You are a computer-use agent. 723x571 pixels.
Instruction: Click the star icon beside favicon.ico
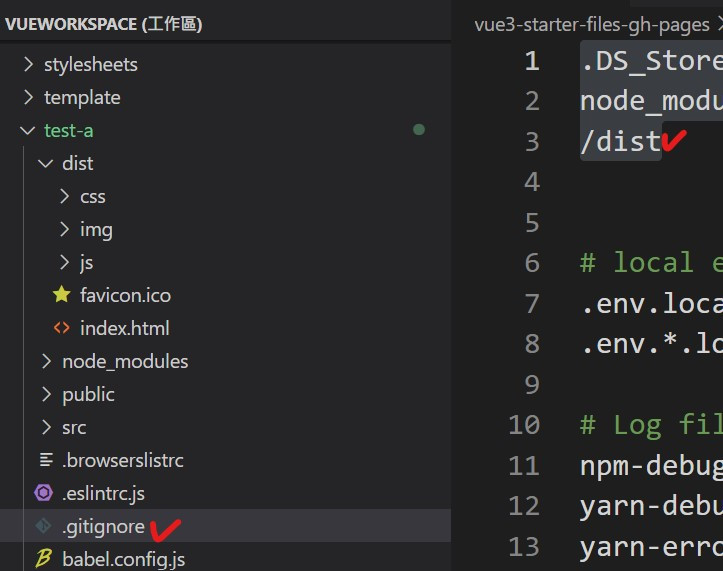coord(62,295)
